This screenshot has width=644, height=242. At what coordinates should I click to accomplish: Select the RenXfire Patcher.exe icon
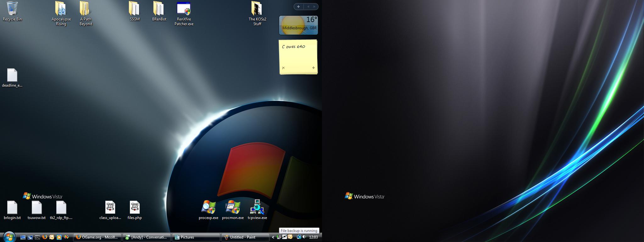(184, 9)
